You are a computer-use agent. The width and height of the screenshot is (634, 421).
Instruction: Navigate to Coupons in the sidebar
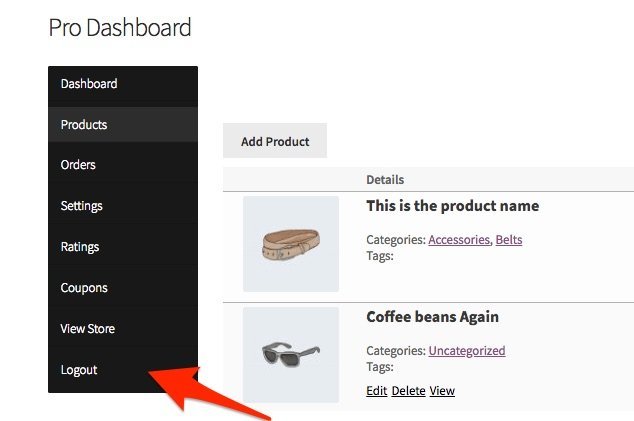click(x=84, y=288)
